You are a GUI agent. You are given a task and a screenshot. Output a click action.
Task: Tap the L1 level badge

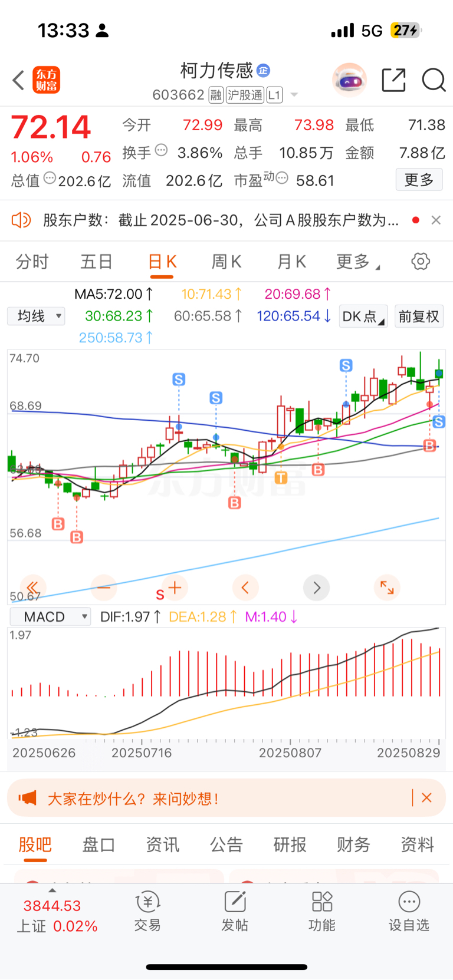pos(274,95)
